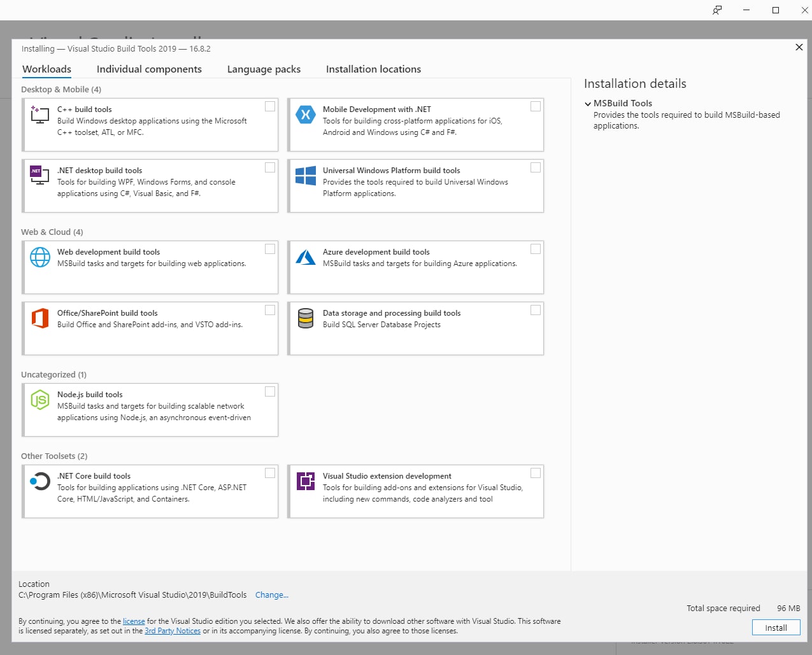This screenshot has width=812, height=655.
Task: Click the Visual Studio extension development title
Action: pyautogui.click(x=387, y=476)
